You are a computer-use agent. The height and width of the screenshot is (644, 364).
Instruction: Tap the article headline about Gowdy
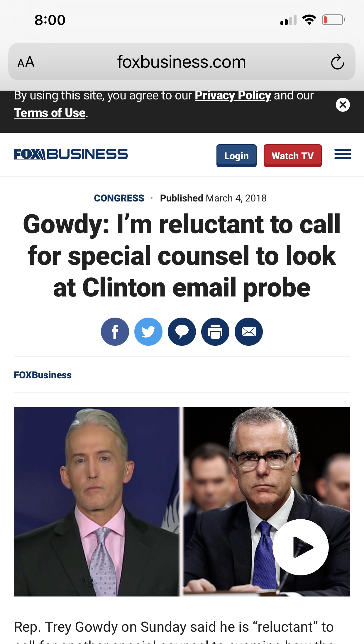(182, 256)
